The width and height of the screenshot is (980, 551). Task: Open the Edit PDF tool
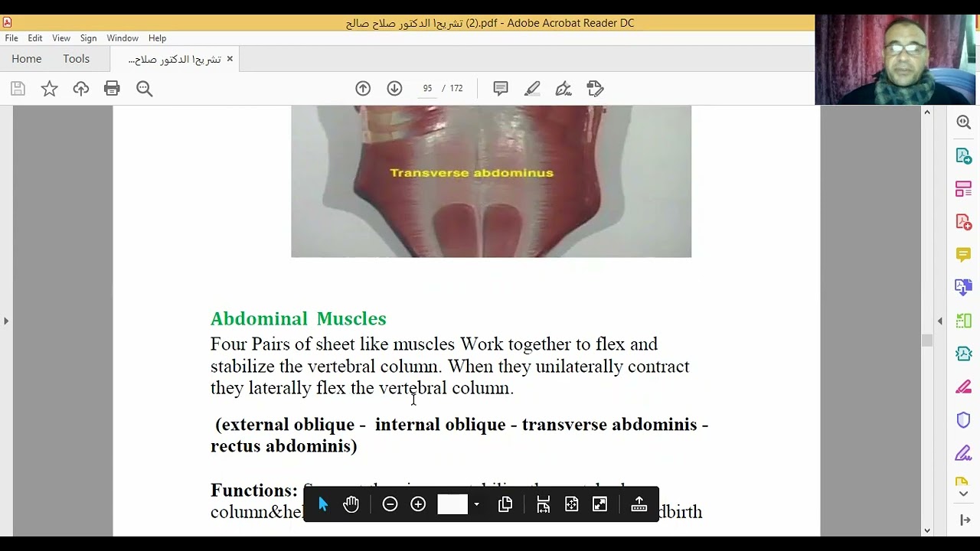tap(964, 188)
